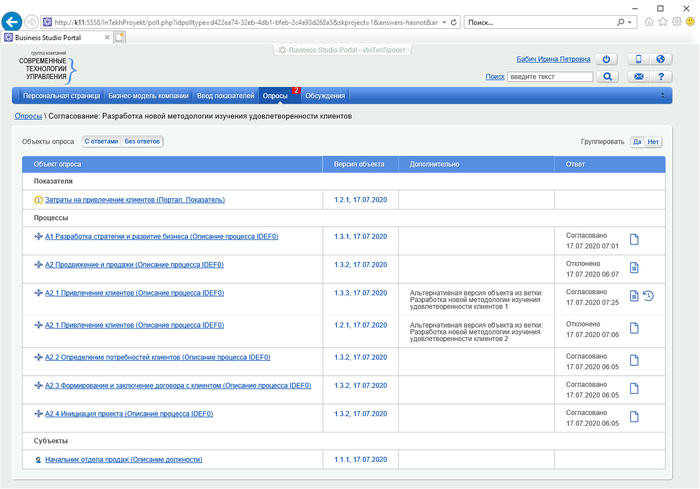Click the 'введите текст' search field
The height and width of the screenshot is (489, 700).
click(x=550, y=77)
